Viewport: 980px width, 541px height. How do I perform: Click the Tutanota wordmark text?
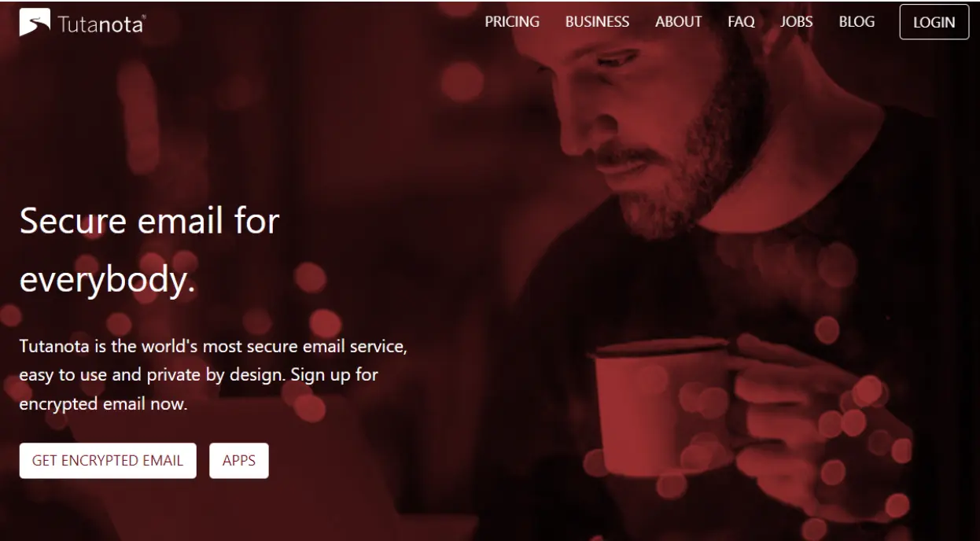coord(99,24)
